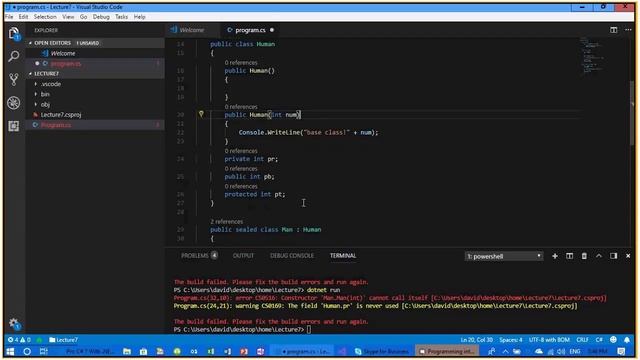Open the Edit menu
This screenshot has height=360, width=640.
pyautogui.click(x=23, y=17)
